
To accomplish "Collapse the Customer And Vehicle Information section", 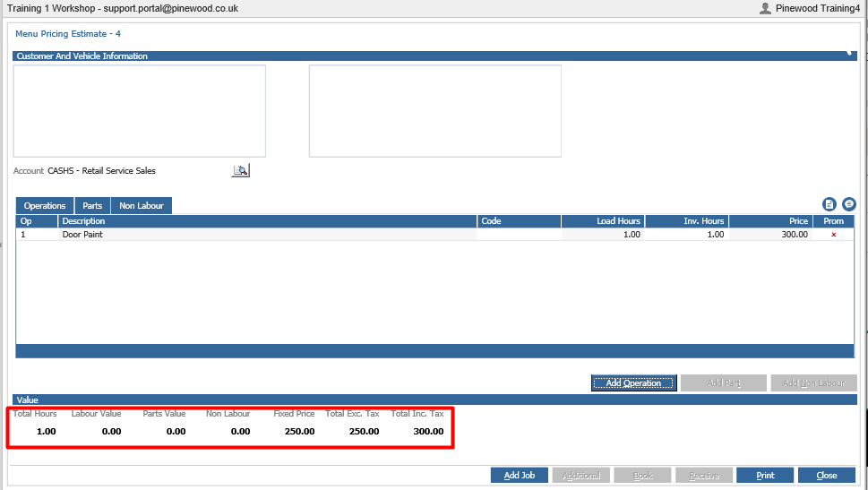I will coord(848,54).
